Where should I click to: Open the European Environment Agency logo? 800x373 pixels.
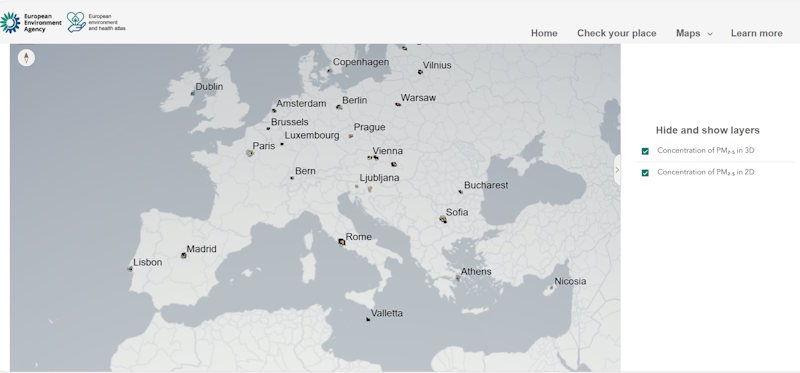pos(31,22)
